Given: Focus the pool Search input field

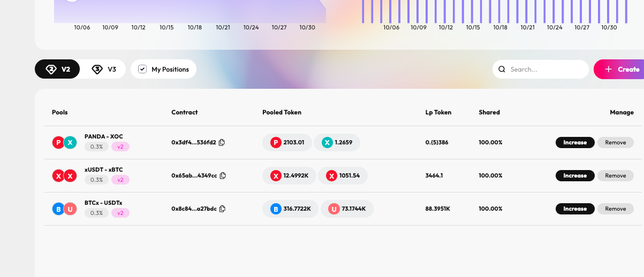Looking at the screenshot, I should coord(546,69).
